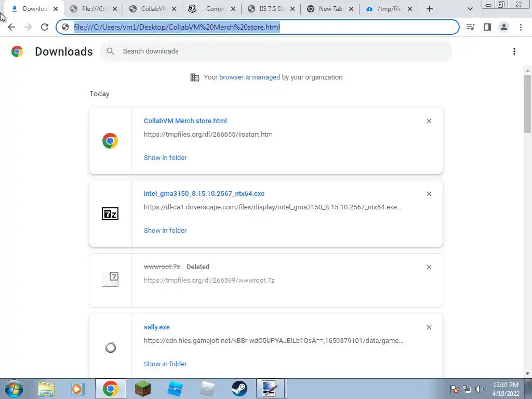Switch to the IIS 7.5 tab
This screenshot has width=532, height=399.
[270, 9]
